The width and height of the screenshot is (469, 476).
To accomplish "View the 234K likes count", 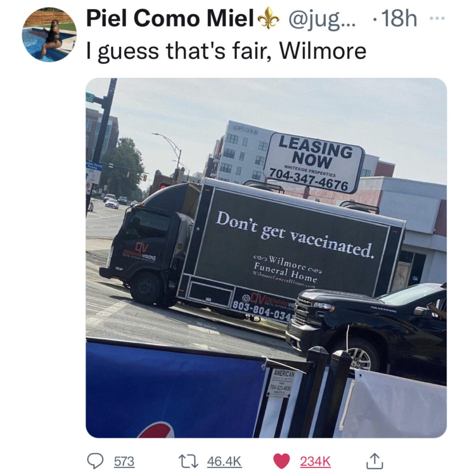I will tap(315, 462).
